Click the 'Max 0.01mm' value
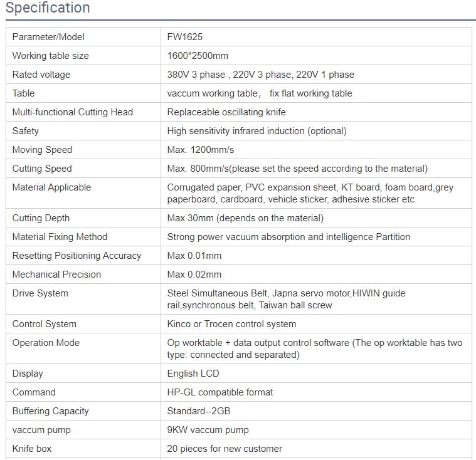Viewport: 476px width, 460px height. (x=194, y=256)
